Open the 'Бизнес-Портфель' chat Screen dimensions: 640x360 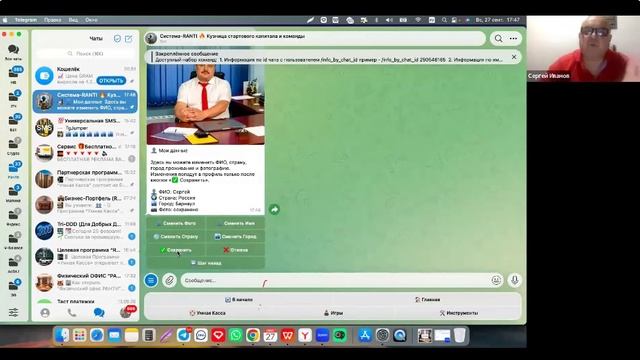pyautogui.click(x=85, y=205)
